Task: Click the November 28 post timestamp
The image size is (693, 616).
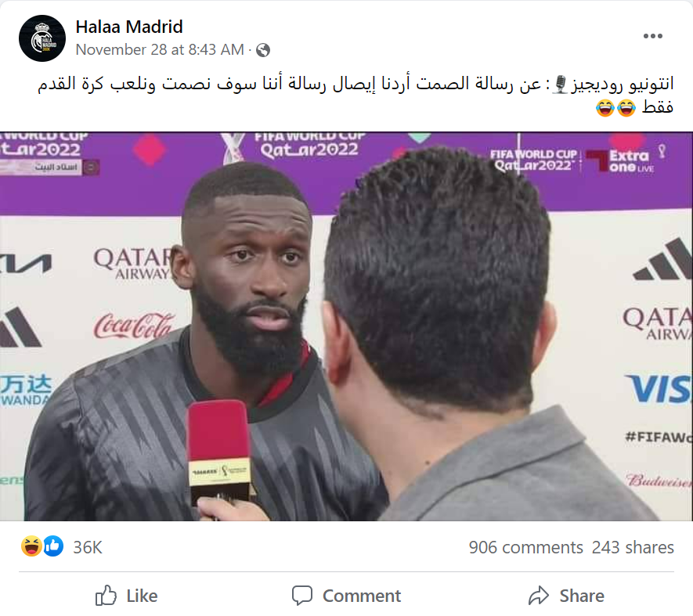Action: [x=160, y=49]
